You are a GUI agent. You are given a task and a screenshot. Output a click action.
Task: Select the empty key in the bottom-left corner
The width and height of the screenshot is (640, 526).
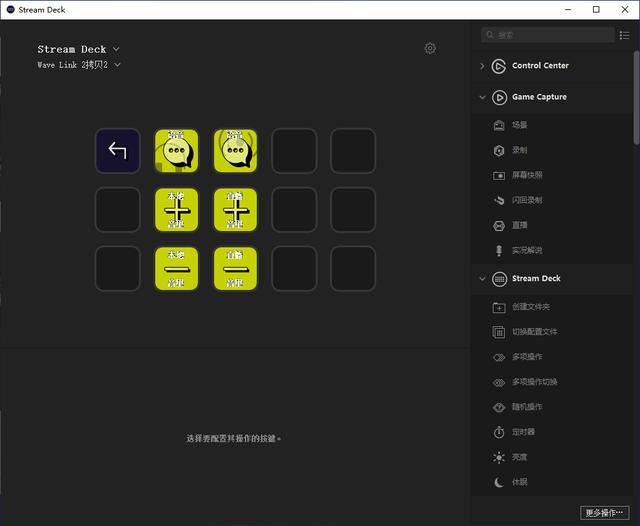point(118,269)
